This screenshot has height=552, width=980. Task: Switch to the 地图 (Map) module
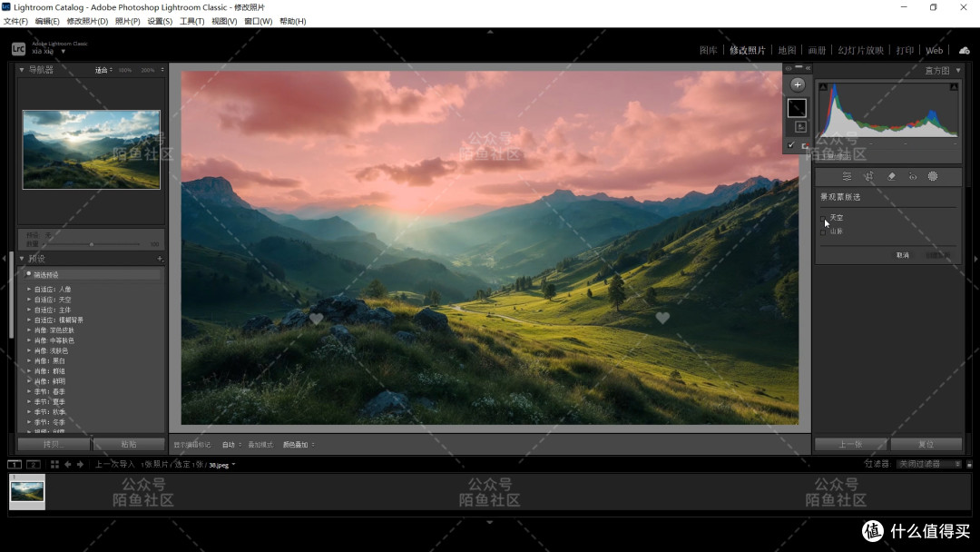[x=787, y=50]
